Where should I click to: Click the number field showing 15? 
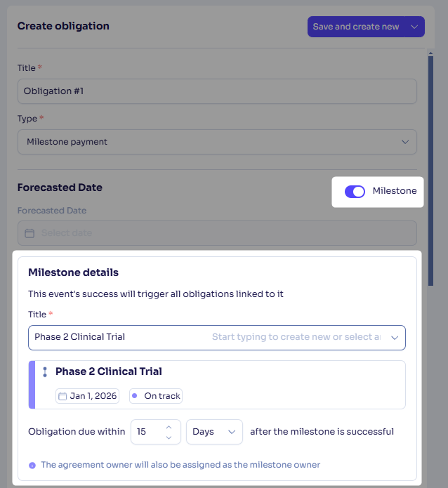tap(156, 432)
